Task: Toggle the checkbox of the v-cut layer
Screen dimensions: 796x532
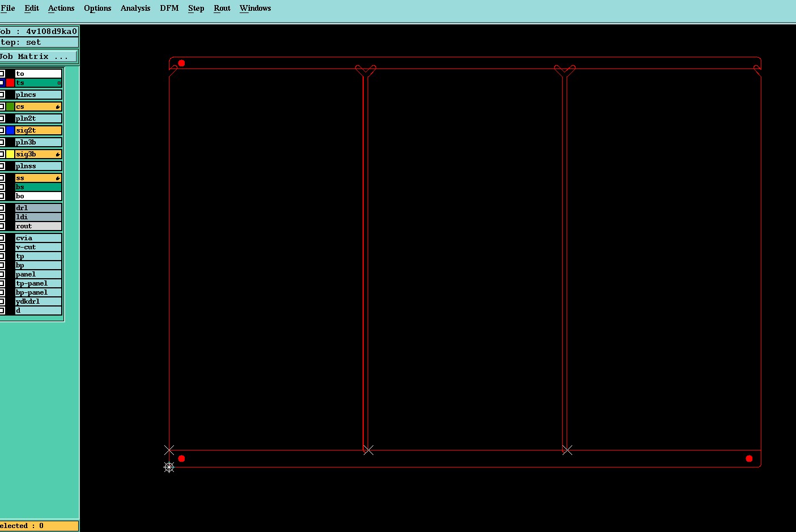Action: [x=2, y=247]
